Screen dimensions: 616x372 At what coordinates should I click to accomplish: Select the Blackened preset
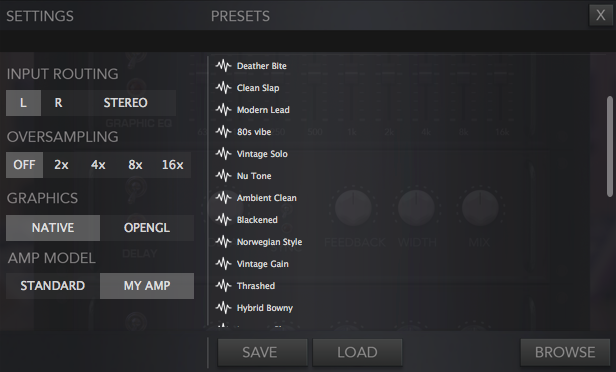point(257,220)
